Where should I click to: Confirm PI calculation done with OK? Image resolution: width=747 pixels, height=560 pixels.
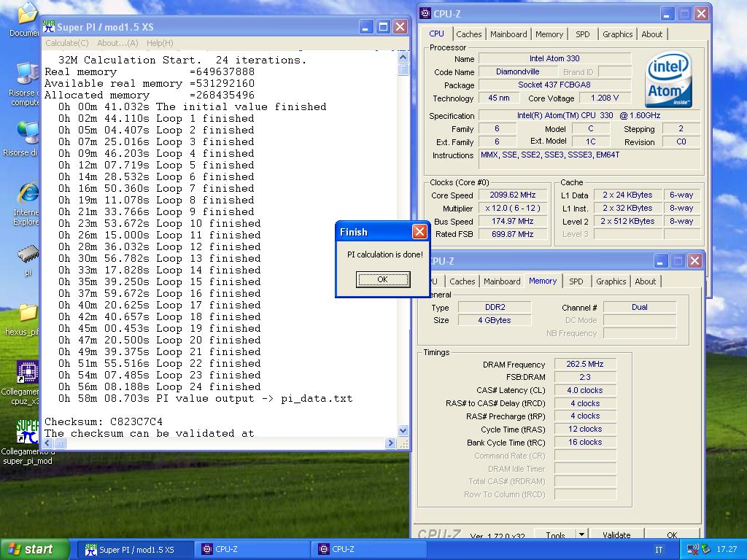[x=382, y=279]
